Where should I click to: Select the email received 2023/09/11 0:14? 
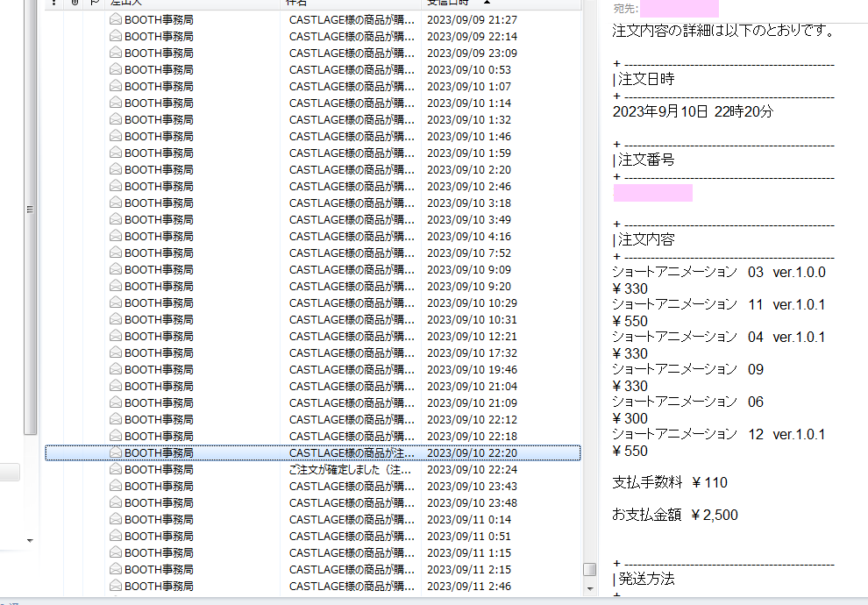(x=351, y=519)
